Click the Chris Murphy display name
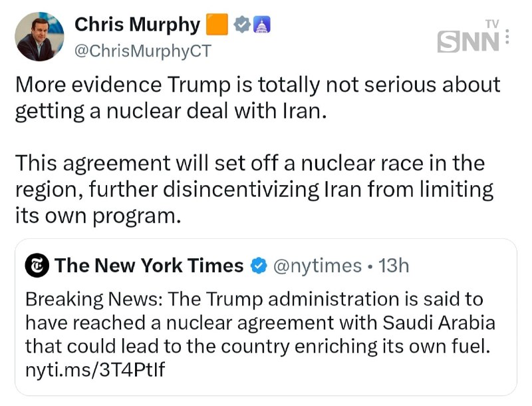532x406 pixels. click(x=138, y=25)
